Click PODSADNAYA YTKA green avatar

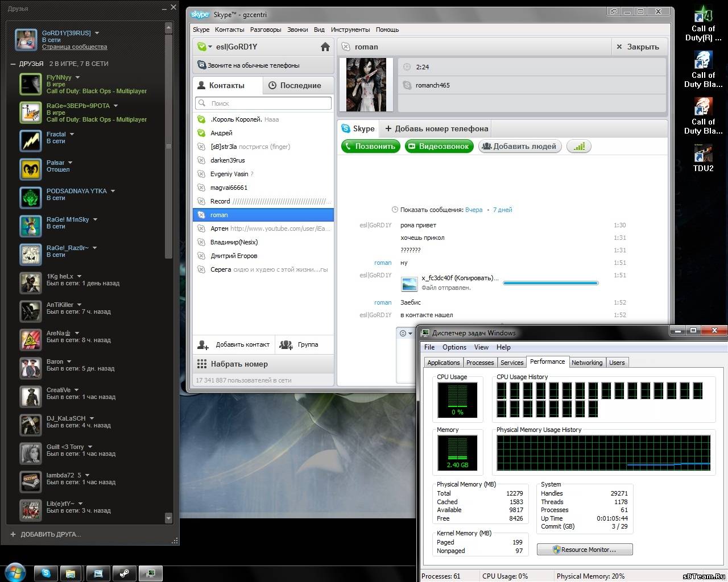[x=31, y=198]
